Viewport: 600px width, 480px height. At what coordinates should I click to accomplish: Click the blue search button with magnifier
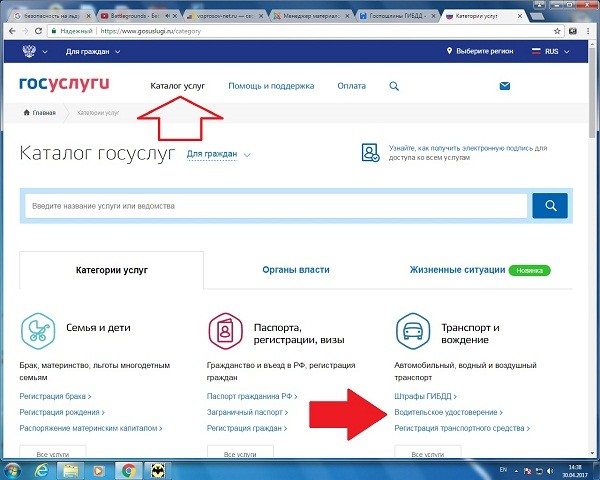[x=550, y=206]
